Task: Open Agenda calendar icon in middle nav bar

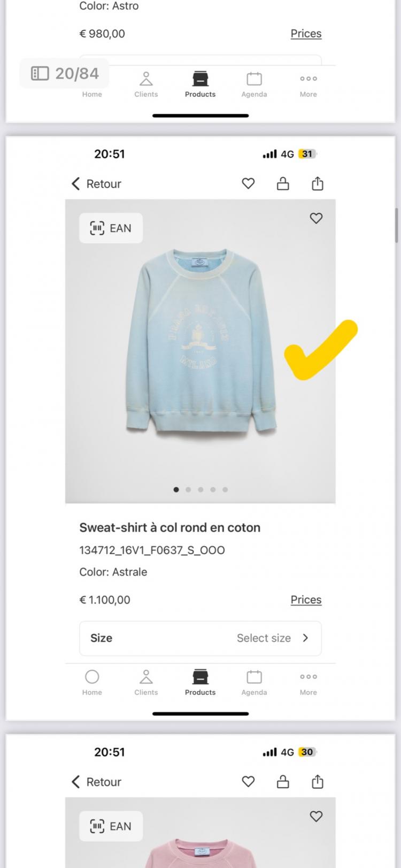Action: (x=254, y=682)
